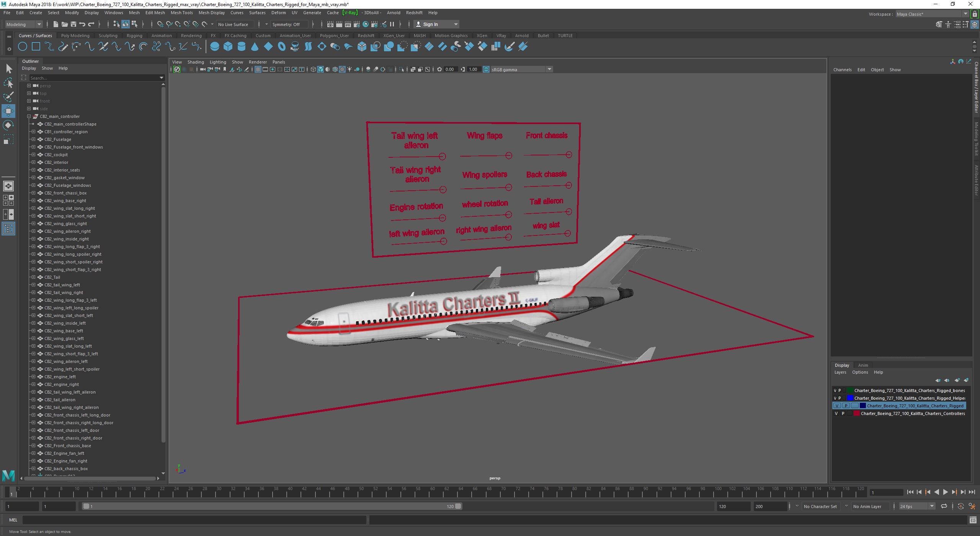Image resolution: width=980 pixels, height=536 pixels.
Task: Activate the Rotate tool in the toolbox
Action: tap(8, 125)
